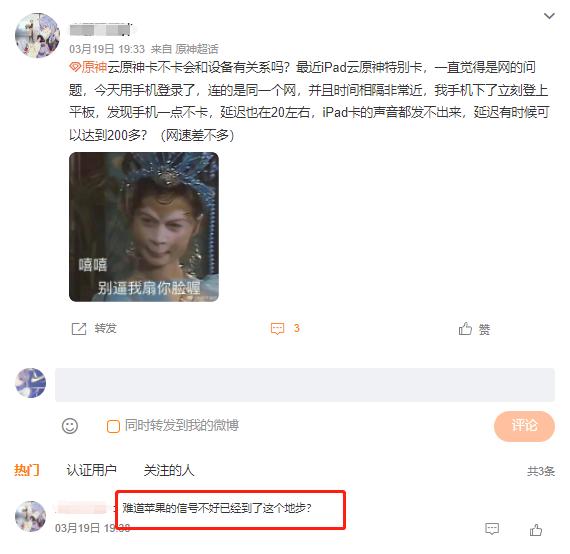Image resolution: width=570 pixels, height=554 pixels.
Task: Submit with the 评论 button
Action: [524, 426]
